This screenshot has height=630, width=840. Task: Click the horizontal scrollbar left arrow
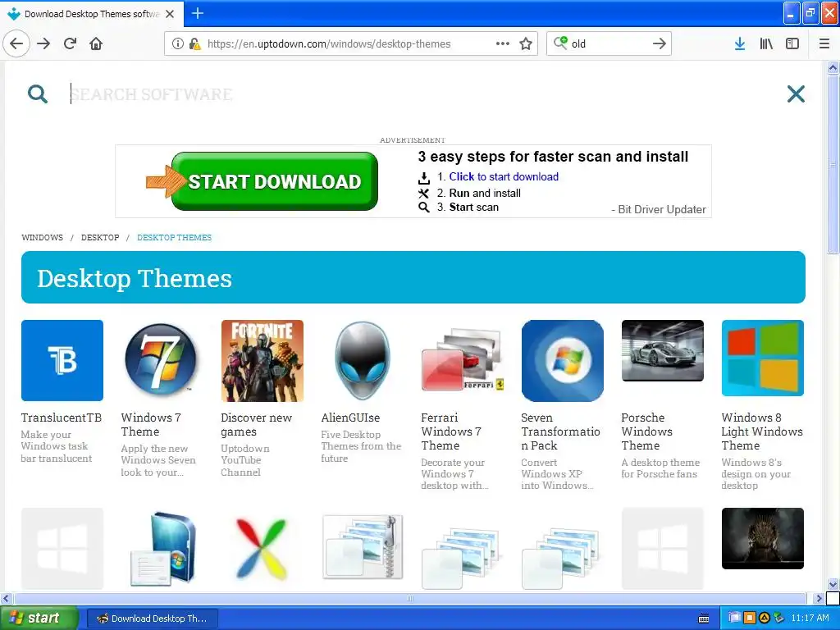point(7,598)
